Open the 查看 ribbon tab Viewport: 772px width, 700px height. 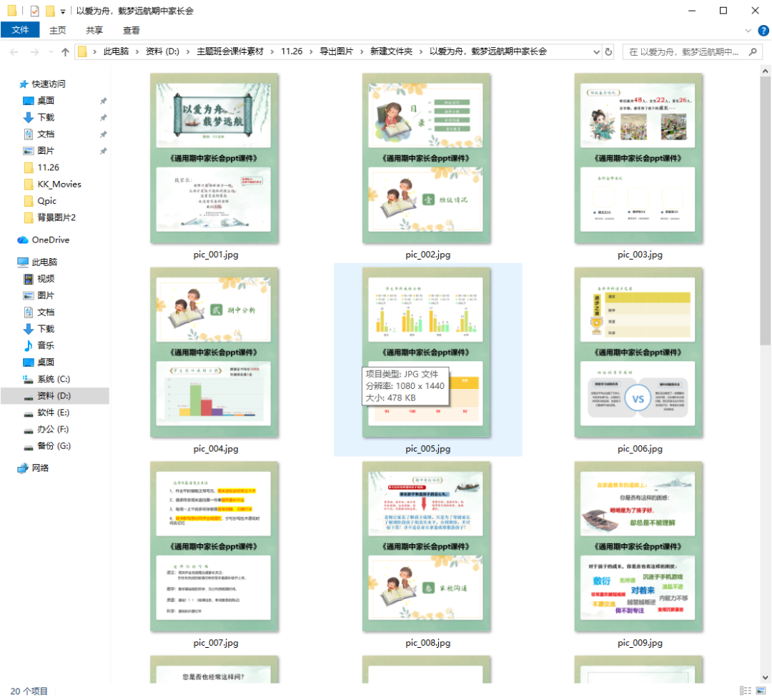click(132, 31)
